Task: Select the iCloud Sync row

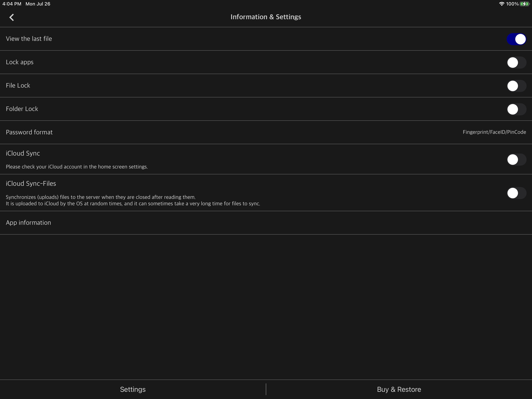Action: (x=266, y=159)
